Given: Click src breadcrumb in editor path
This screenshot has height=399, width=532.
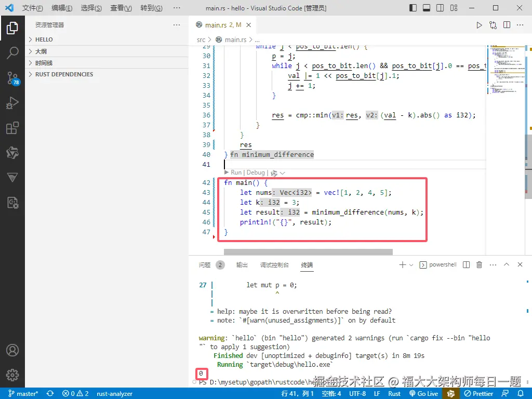Looking at the screenshot, I should click(201, 39).
